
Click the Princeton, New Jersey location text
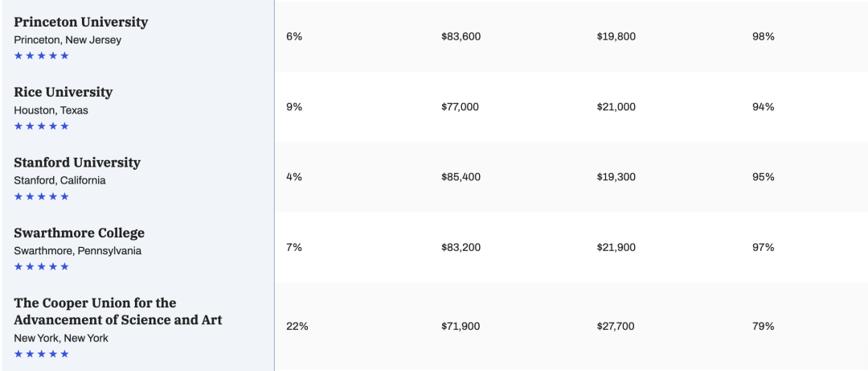(x=68, y=40)
